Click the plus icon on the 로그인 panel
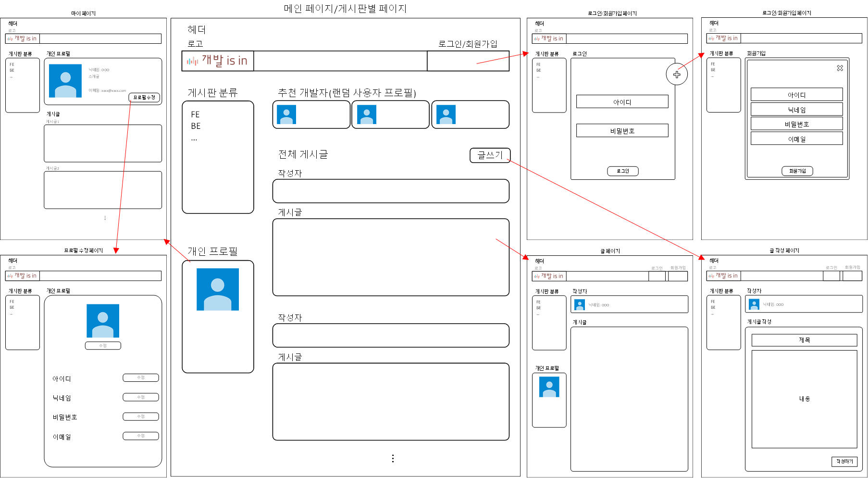This screenshot has height=478, width=868. (x=677, y=75)
